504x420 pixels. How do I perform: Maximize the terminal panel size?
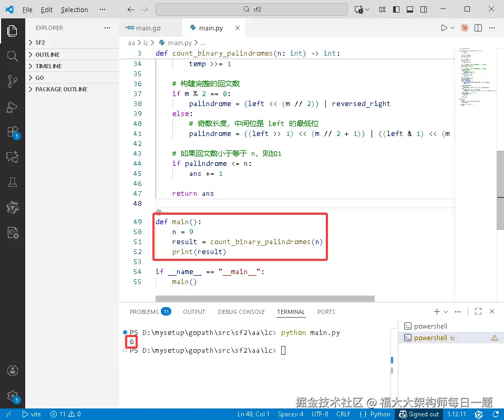[x=478, y=311]
